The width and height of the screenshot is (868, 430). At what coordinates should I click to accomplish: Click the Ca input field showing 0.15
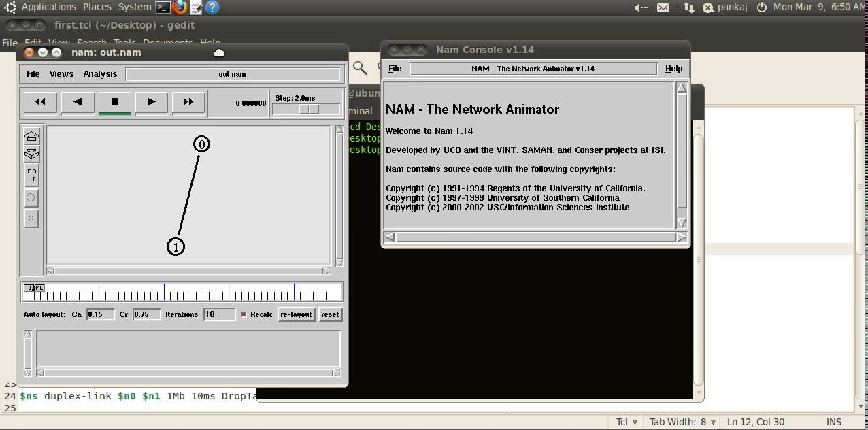click(100, 314)
